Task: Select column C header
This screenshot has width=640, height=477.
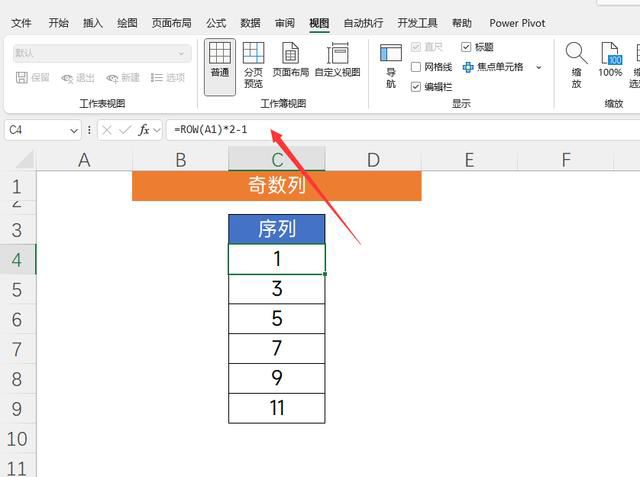Action: click(277, 160)
